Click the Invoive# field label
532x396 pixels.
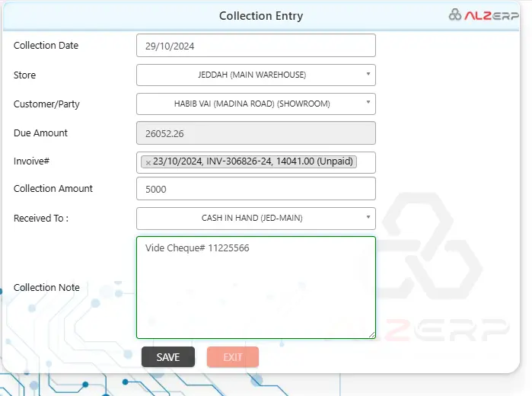tap(30, 161)
